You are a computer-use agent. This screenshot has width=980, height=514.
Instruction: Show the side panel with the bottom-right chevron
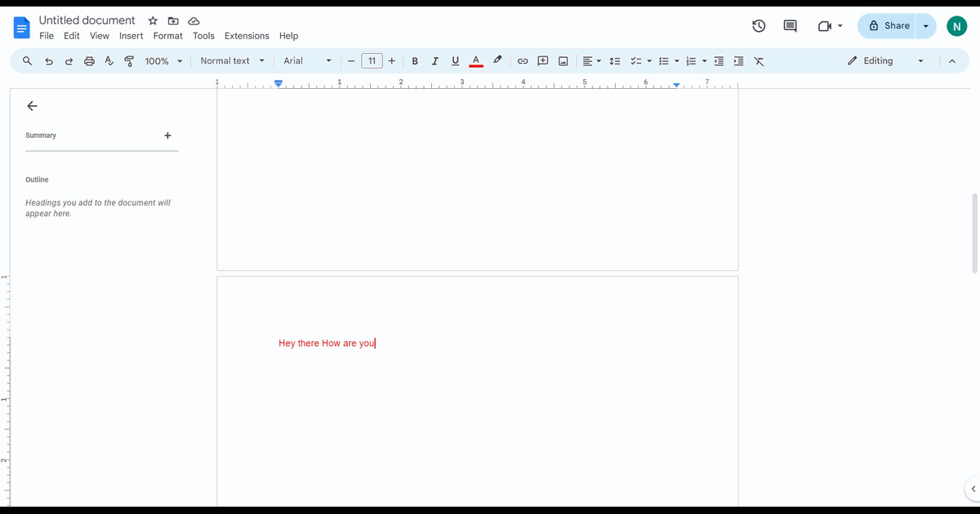coord(973,489)
